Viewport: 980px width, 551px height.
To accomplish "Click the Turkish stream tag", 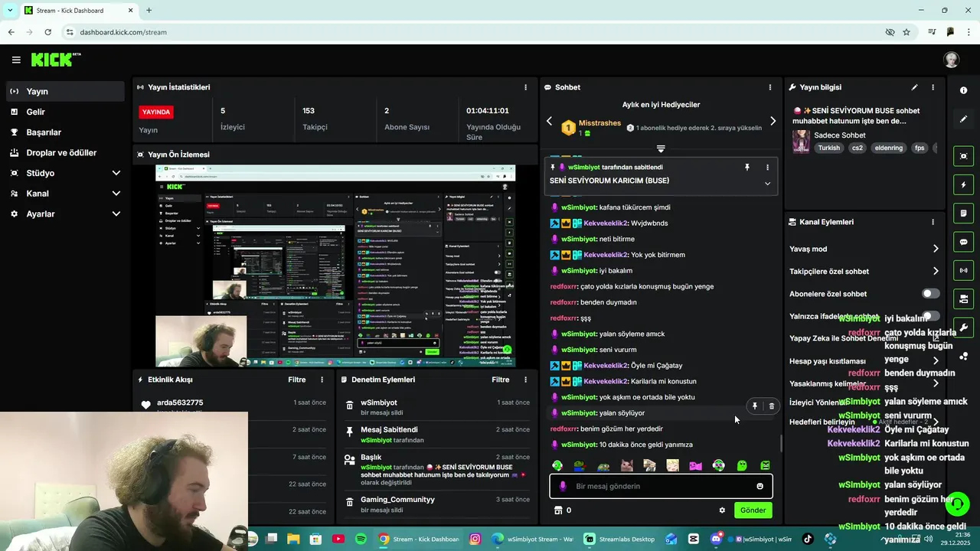I will (x=828, y=148).
